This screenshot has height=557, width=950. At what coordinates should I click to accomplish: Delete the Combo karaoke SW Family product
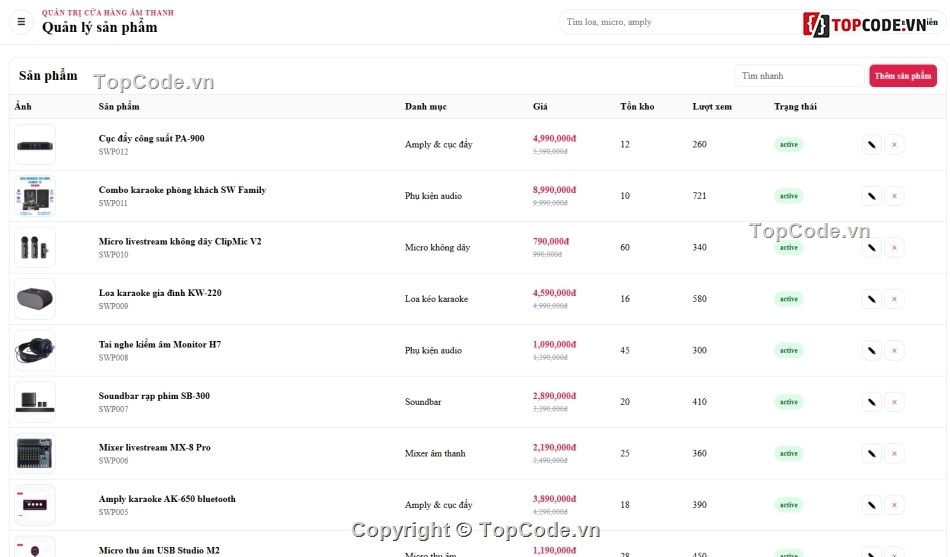tap(894, 196)
